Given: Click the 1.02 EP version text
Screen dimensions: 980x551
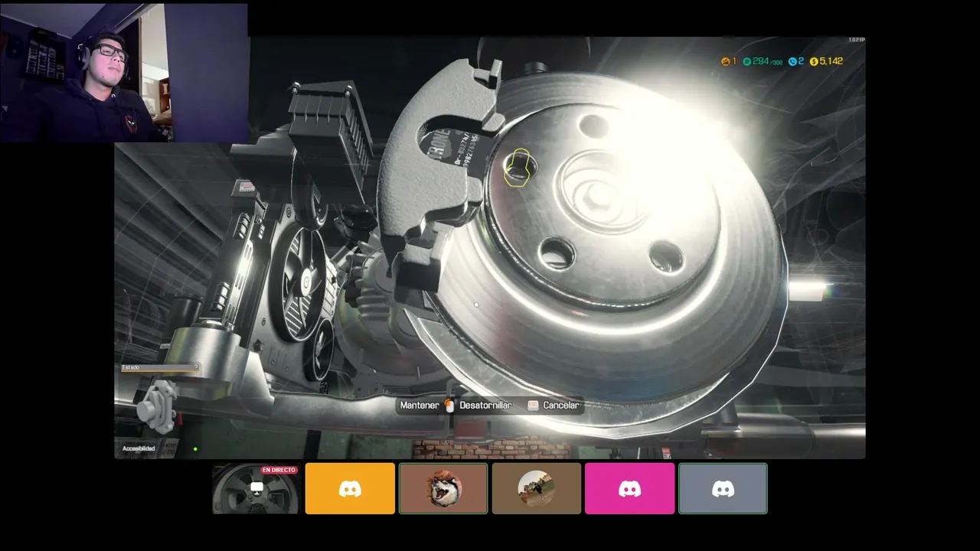Looking at the screenshot, I should (856, 40).
